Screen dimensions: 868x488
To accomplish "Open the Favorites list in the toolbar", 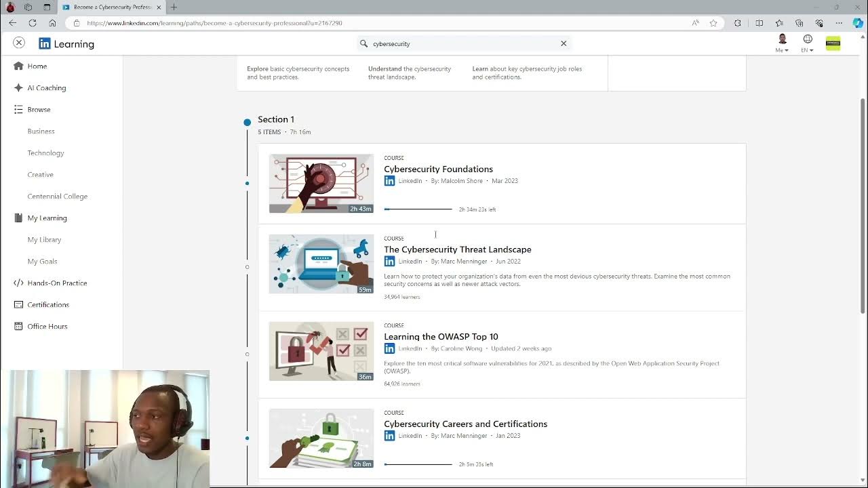I will pyautogui.click(x=779, y=23).
